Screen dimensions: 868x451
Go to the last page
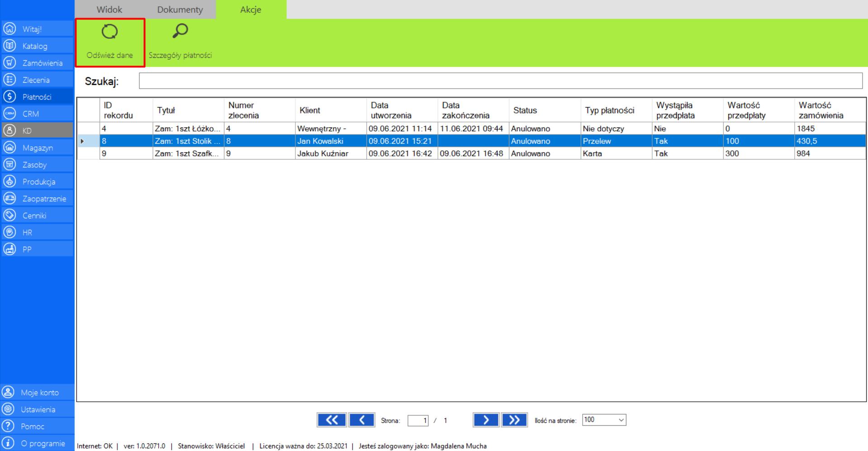pyautogui.click(x=514, y=420)
